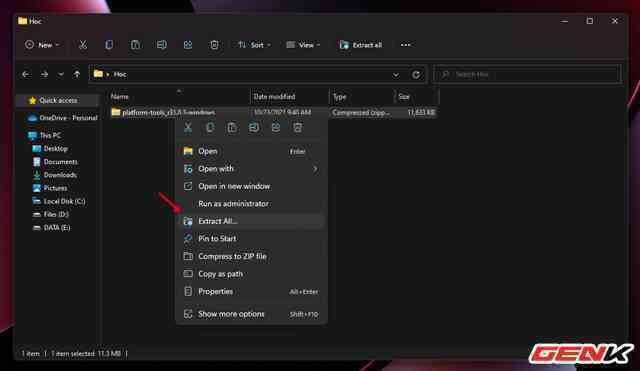Choose Run as administrator
Viewport: 640px width, 371px height.
click(251, 204)
